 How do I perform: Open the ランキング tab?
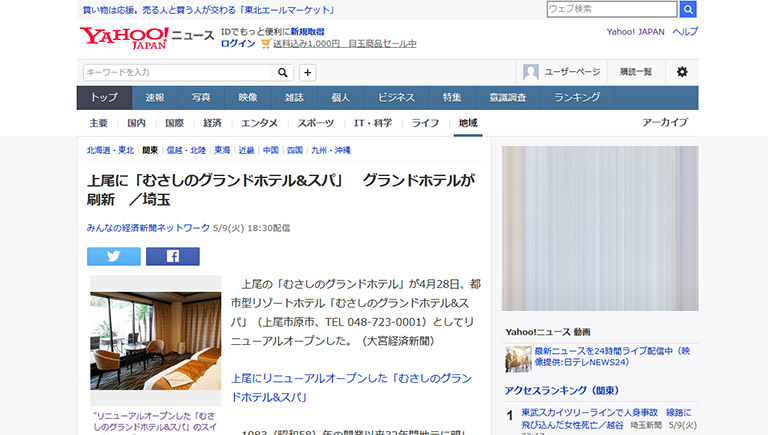coord(577,97)
